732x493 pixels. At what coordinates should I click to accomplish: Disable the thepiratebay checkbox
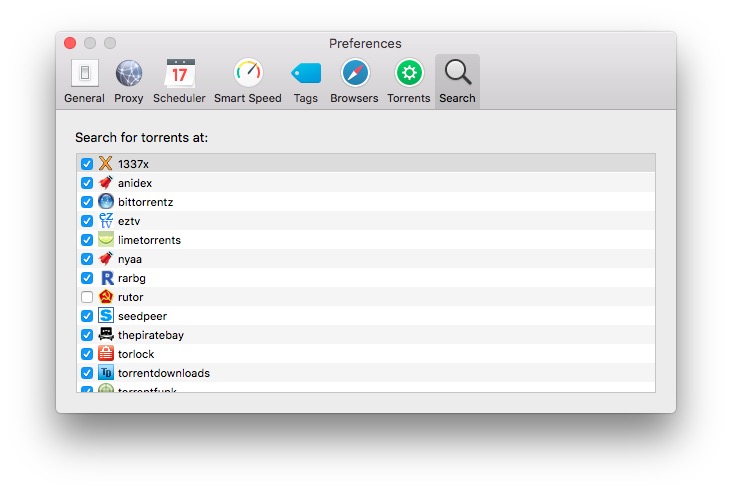pos(87,335)
